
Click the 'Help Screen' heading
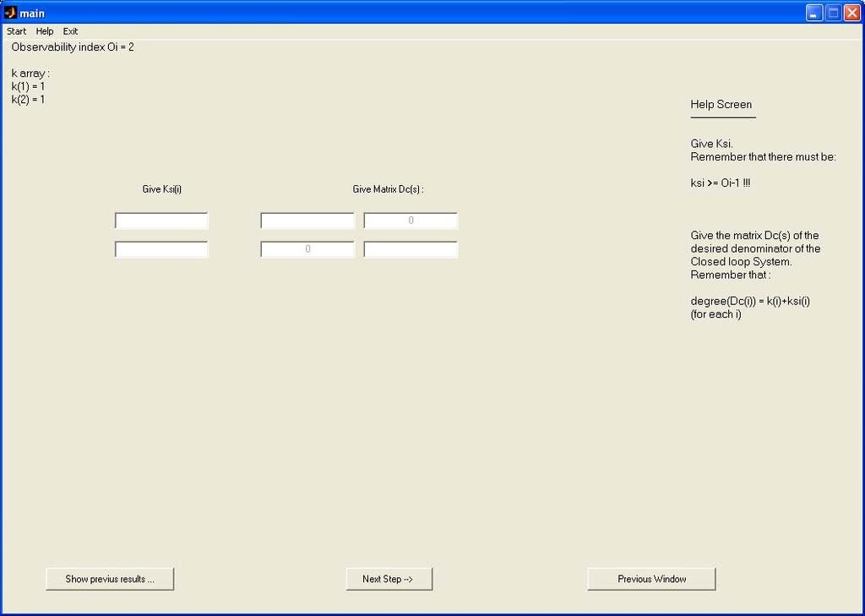[x=721, y=104]
